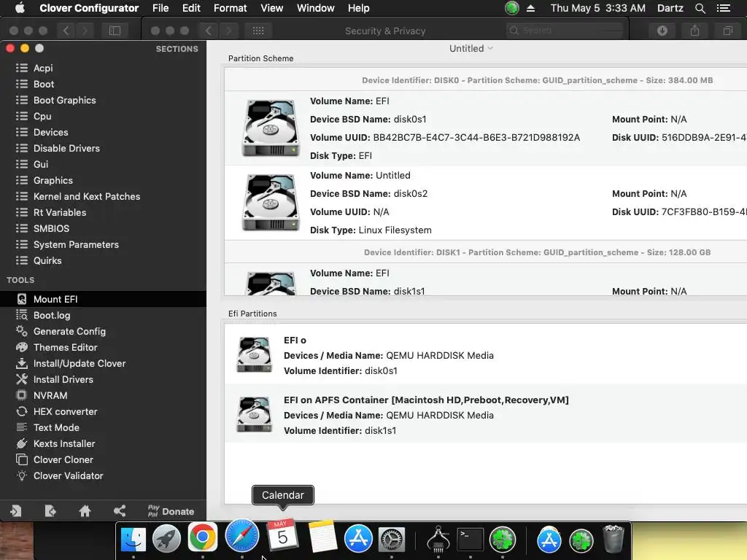Open the Help menu
This screenshot has height=560, width=747.
tap(359, 8)
